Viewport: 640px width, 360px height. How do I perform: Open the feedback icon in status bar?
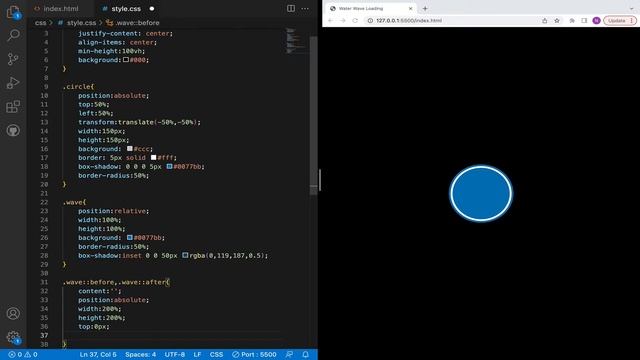289,355
